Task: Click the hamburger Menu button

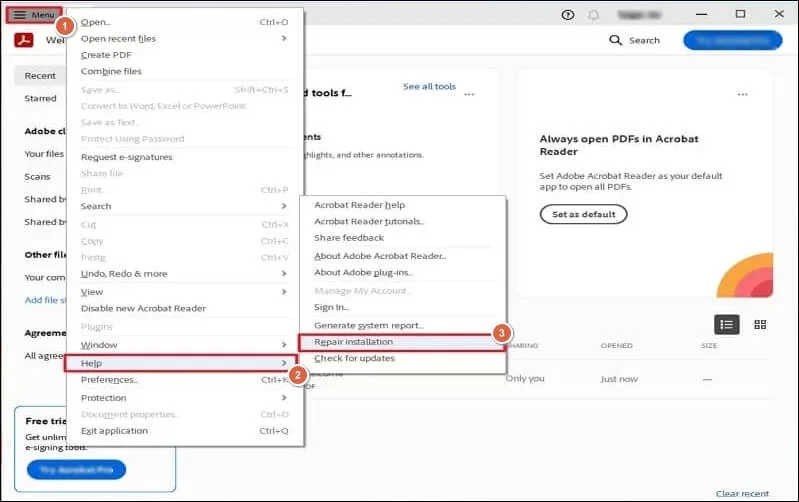Action: (34, 15)
